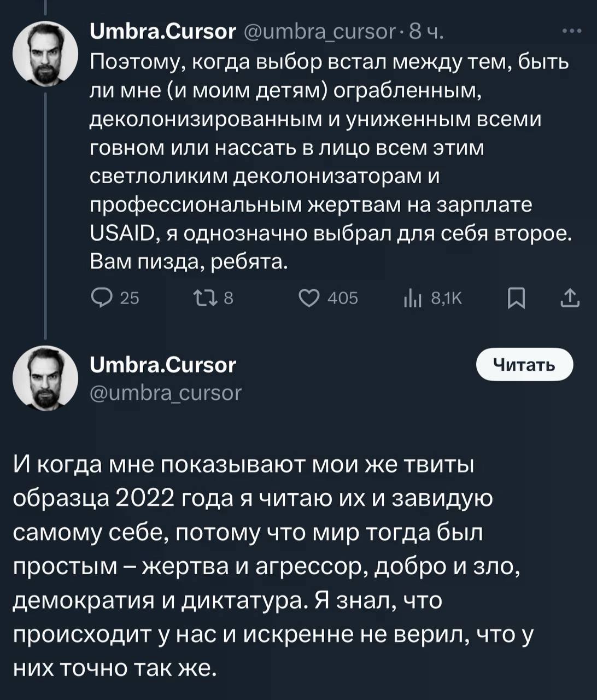Open Umbra.Cursor name in the top tweet

[162, 32]
